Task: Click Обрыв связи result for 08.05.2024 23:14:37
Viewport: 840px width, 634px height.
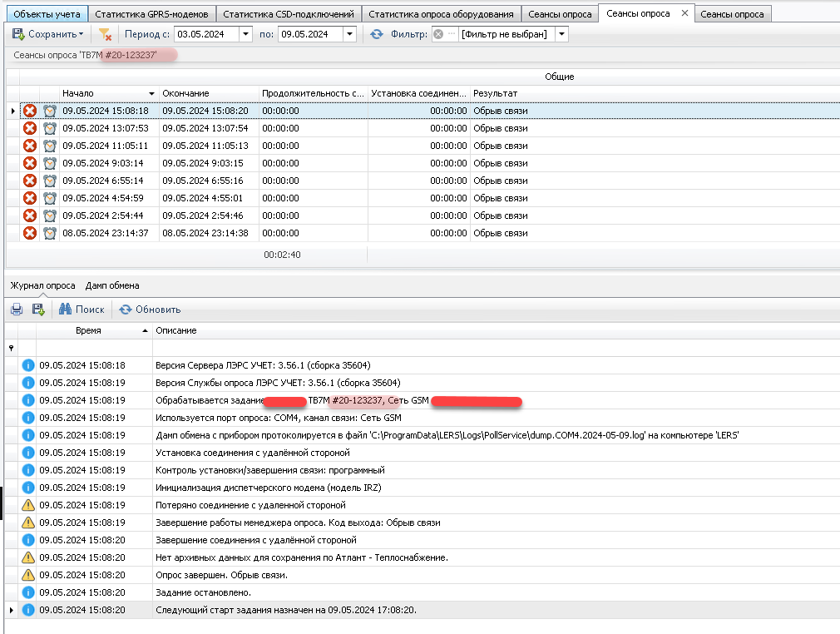Action: point(501,233)
